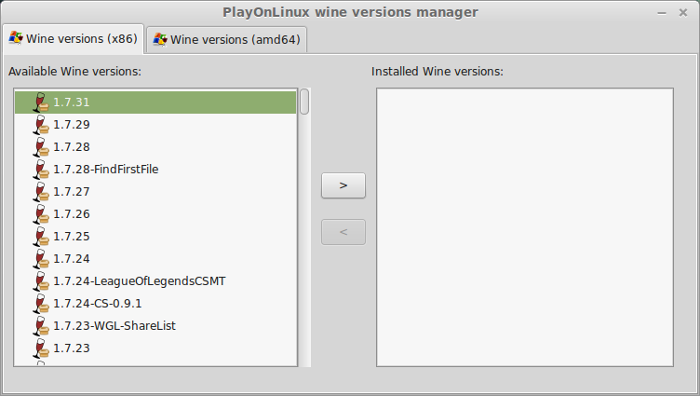Pick version 1.7.24-CS-0.9.1
The image size is (700, 396).
[155, 303]
